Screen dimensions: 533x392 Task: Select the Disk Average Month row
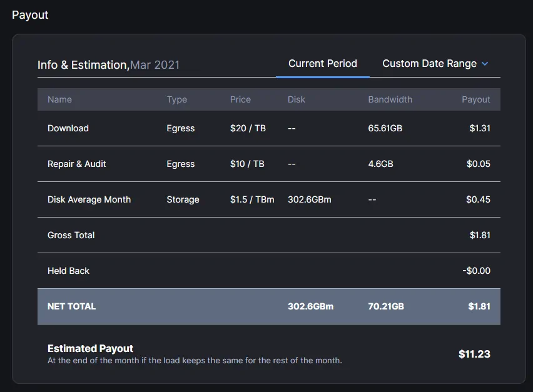coord(269,199)
